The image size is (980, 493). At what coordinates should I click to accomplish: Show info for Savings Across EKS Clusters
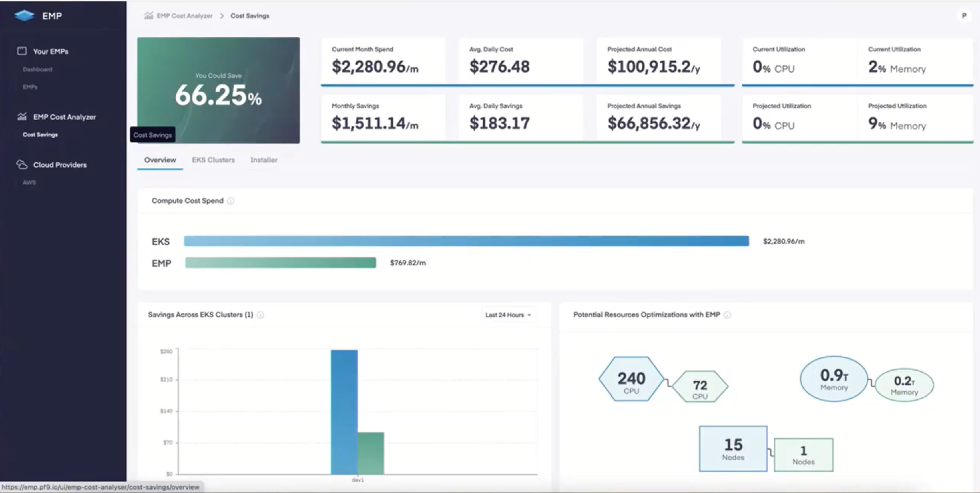click(x=261, y=315)
